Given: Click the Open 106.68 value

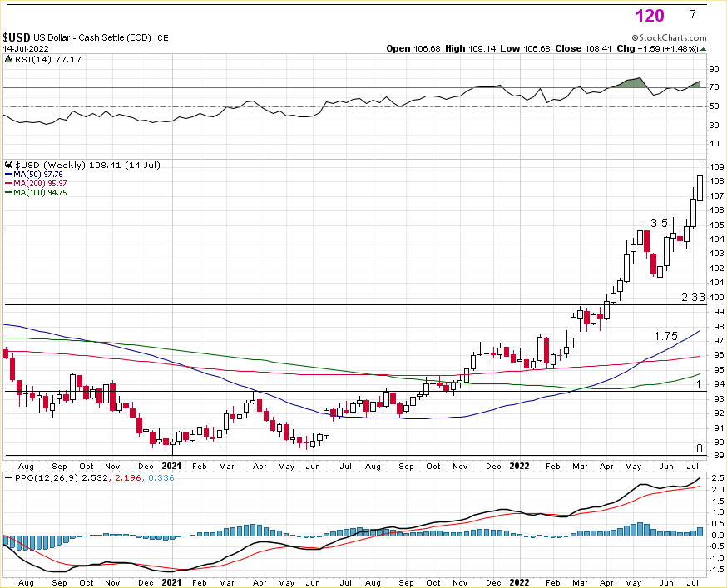Looking at the screenshot, I should tap(413, 49).
